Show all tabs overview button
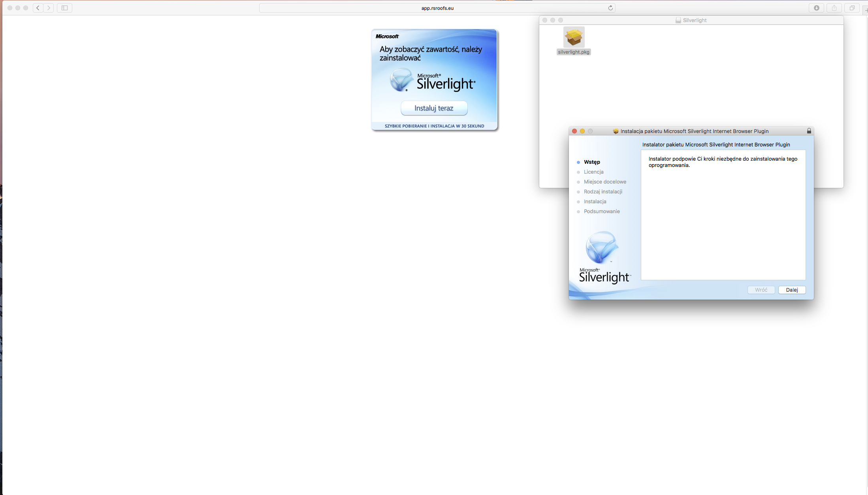 point(852,8)
